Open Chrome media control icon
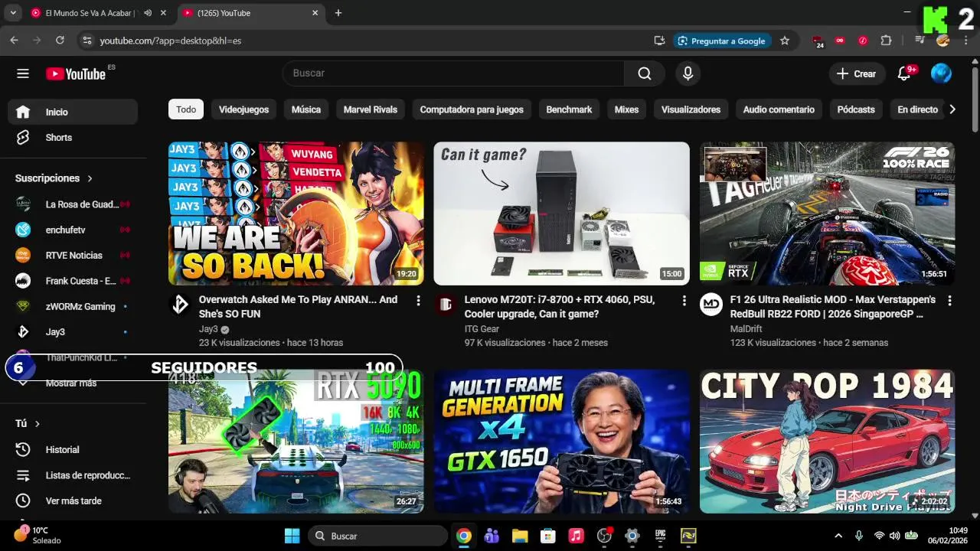 (x=920, y=41)
